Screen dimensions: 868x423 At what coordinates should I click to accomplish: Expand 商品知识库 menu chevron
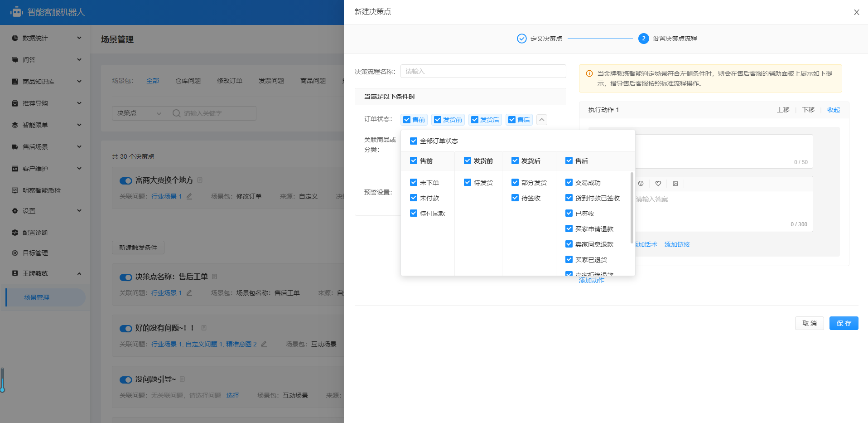[x=79, y=81]
